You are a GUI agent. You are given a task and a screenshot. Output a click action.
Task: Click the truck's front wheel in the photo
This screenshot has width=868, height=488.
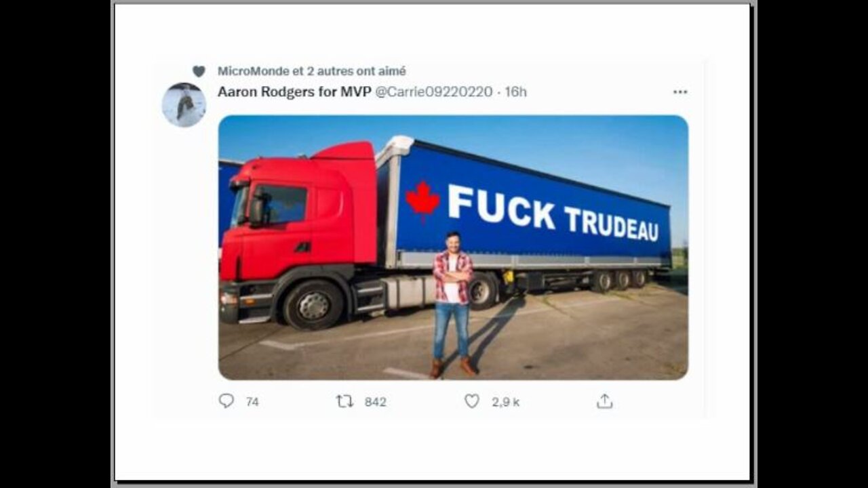click(x=313, y=305)
